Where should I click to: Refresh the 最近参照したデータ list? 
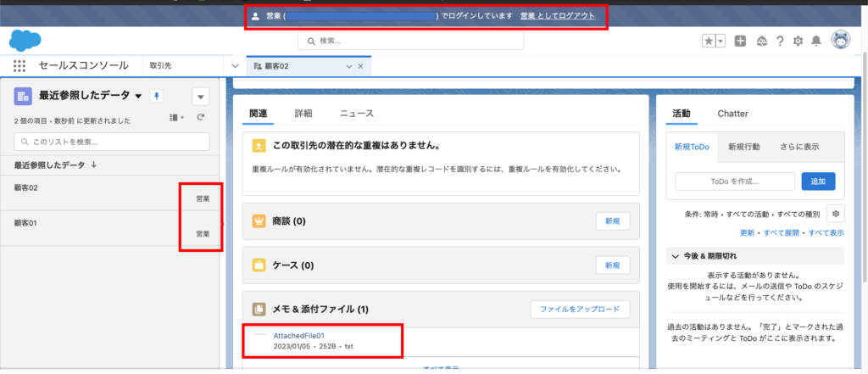click(201, 117)
